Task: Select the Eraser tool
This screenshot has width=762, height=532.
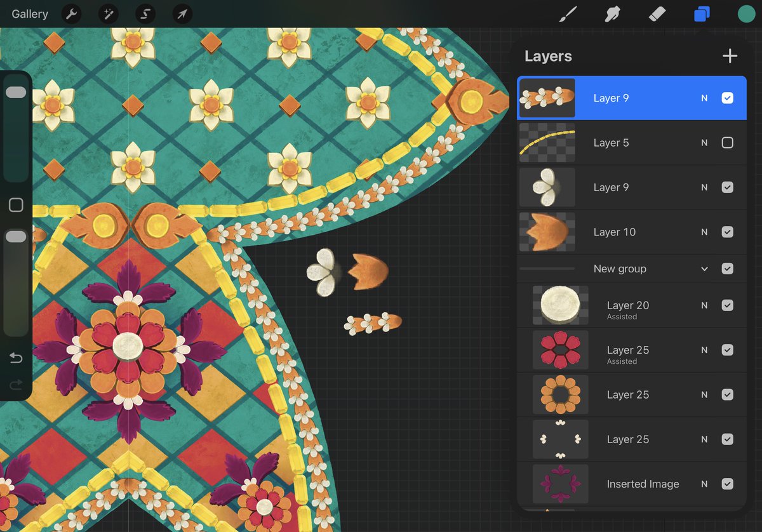Action: click(657, 14)
